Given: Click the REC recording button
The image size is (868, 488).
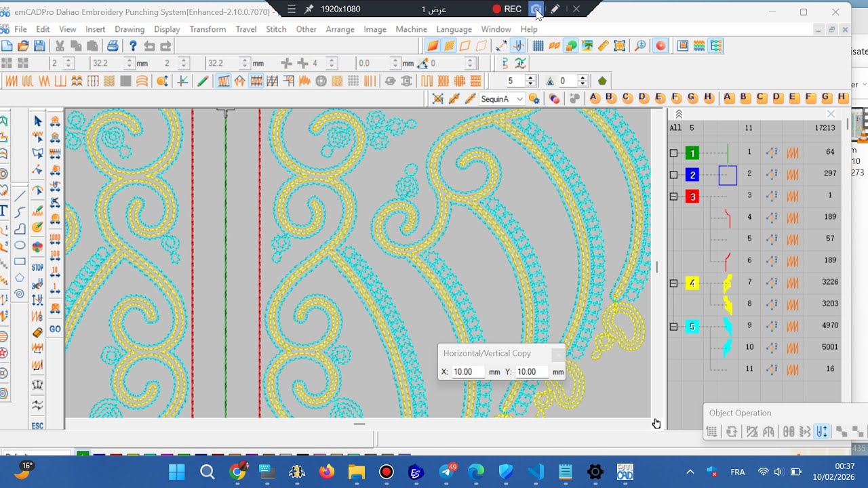Looking at the screenshot, I should [507, 9].
